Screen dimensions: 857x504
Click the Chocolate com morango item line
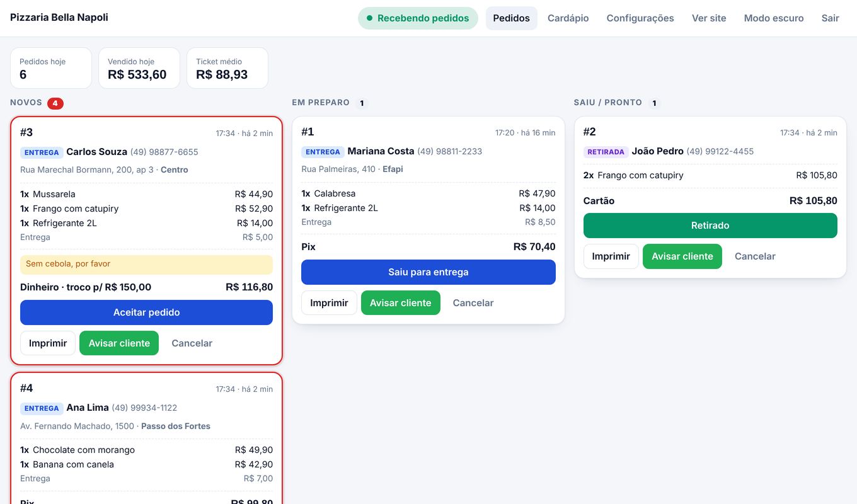[x=146, y=450]
